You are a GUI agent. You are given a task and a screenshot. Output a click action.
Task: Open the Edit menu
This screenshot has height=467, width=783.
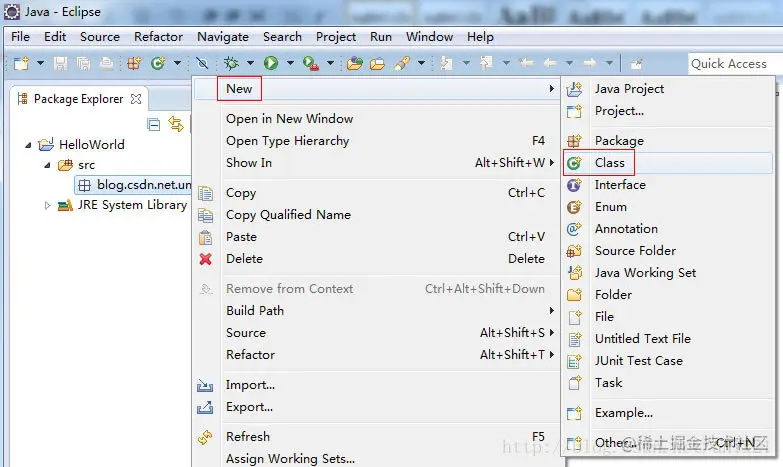pyautogui.click(x=55, y=37)
